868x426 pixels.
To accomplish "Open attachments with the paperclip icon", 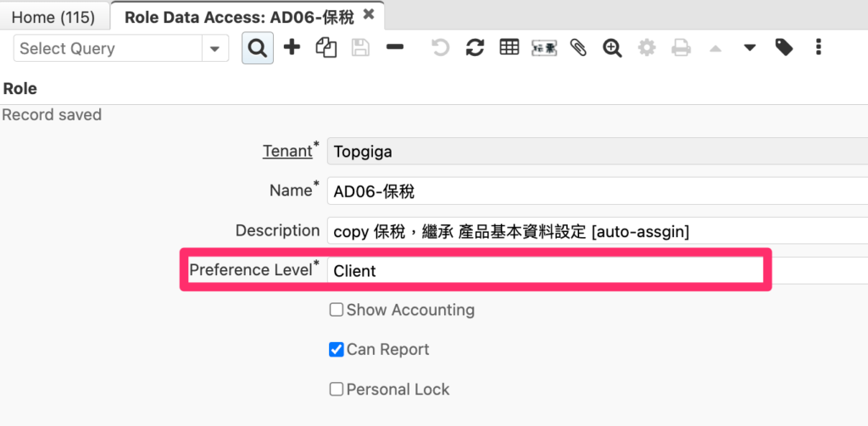I will [578, 47].
